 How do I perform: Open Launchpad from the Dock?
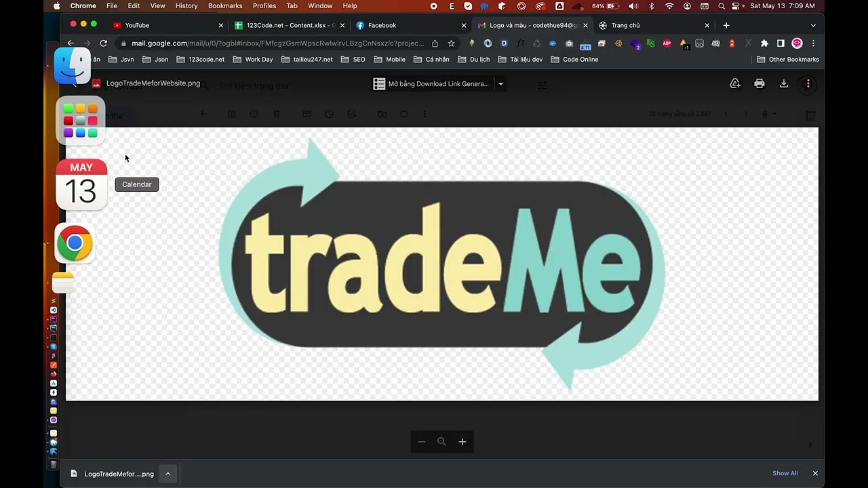(81, 121)
